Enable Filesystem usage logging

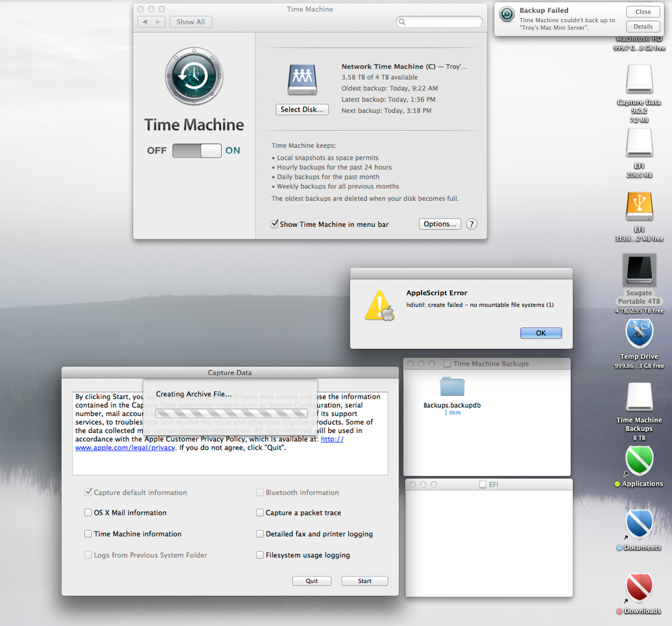pos(260,555)
